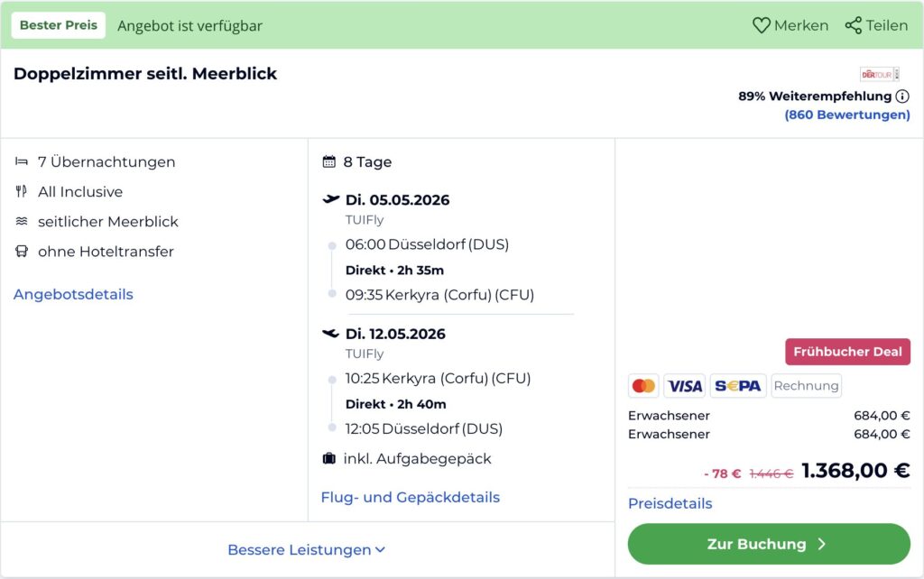Click the bed icon beside 7 Übernachtungen

[22, 161]
